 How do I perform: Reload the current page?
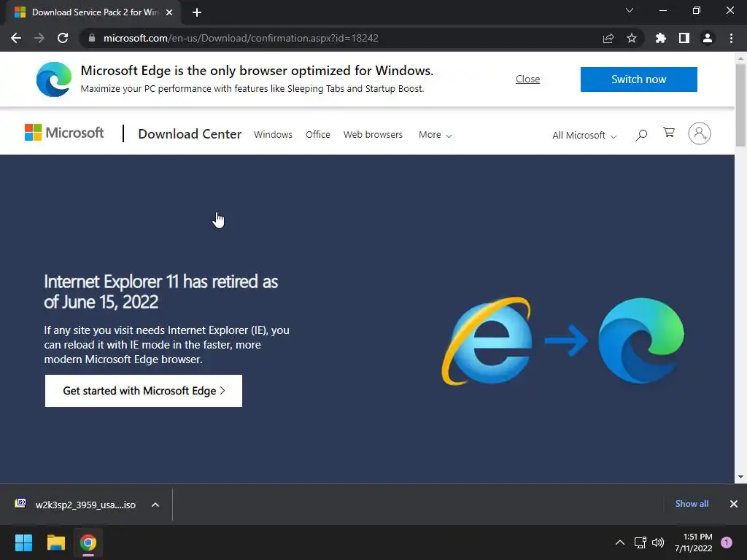(x=63, y=38)
